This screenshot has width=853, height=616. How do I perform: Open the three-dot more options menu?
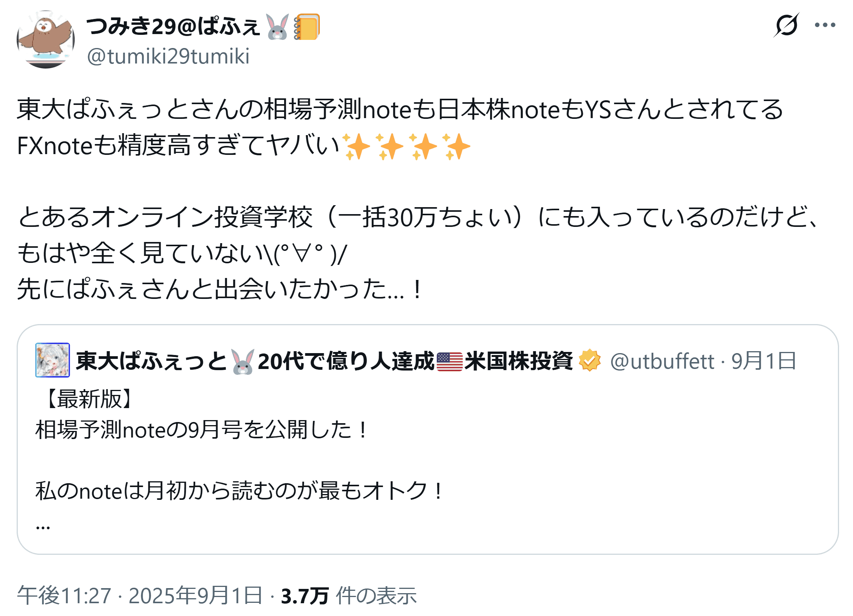(x=825, y=25)
